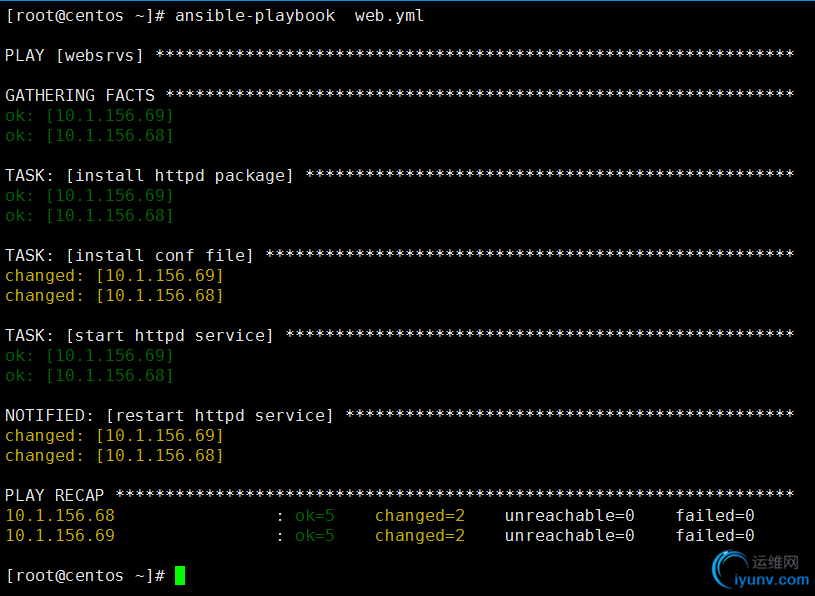Click failed=0 on the 10.1.156.69 row
Screen dimensions: 815x596
click(715, 535)
